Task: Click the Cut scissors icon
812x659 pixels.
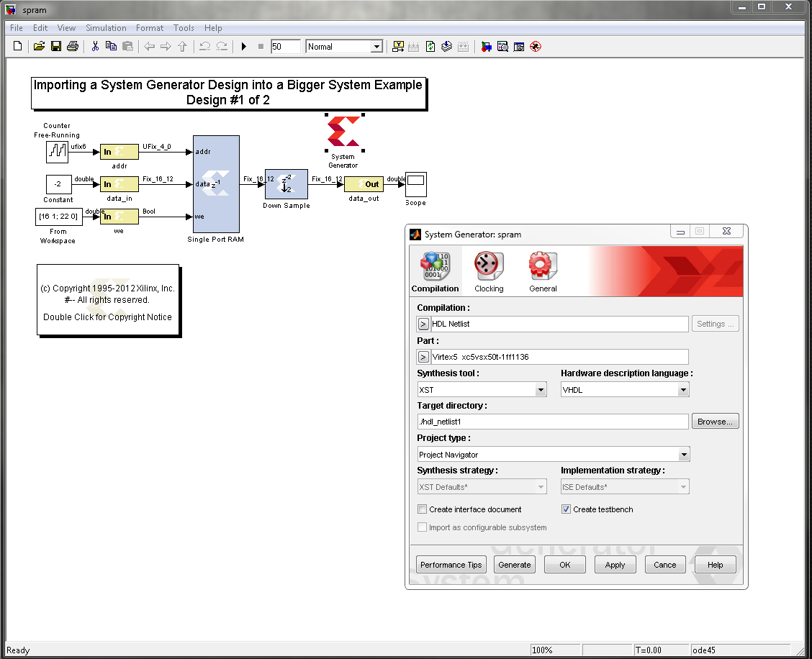Action: tap(94, 47)
